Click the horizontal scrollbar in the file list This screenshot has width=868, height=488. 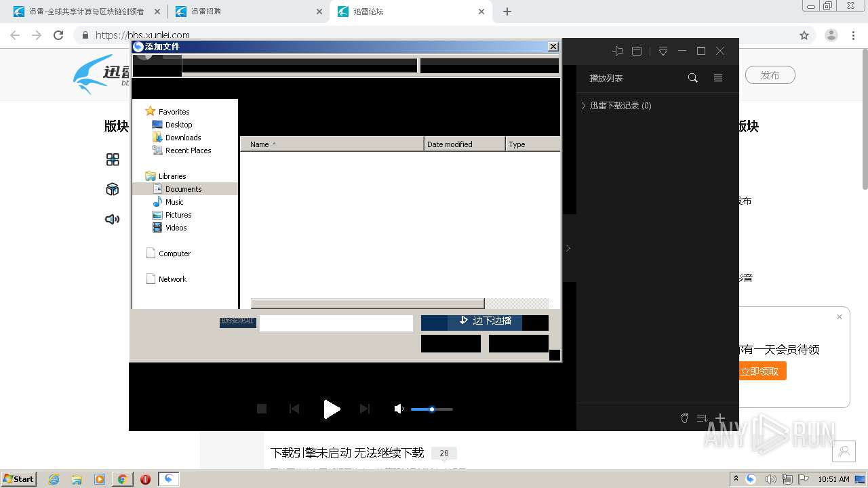click(368, 304)
